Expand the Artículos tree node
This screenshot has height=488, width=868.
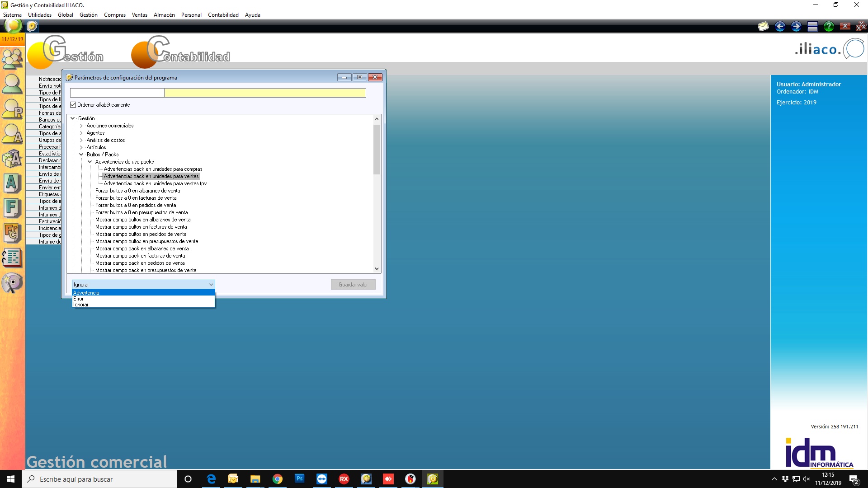[81, 147]
